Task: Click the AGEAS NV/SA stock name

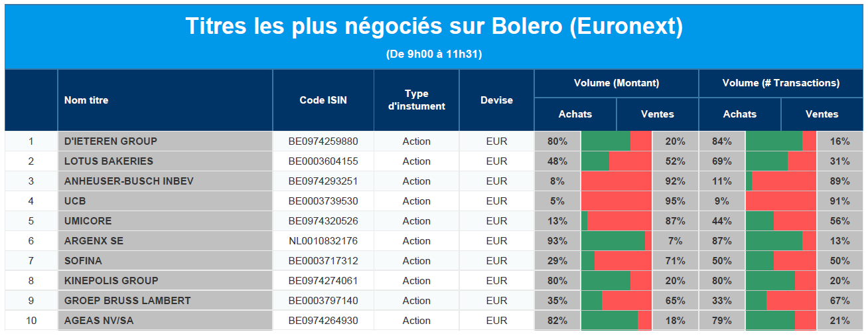Action: (x=99, y=321)
